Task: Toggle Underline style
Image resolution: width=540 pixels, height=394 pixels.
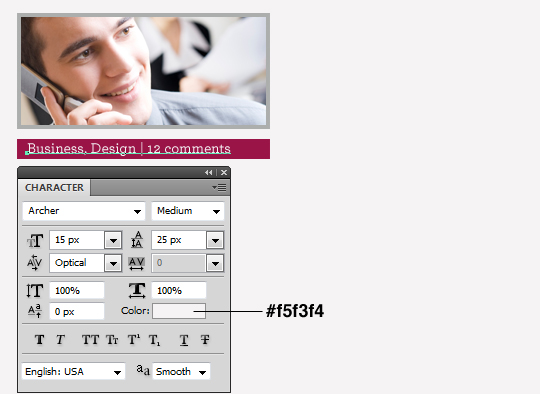Action: (184, 340)
